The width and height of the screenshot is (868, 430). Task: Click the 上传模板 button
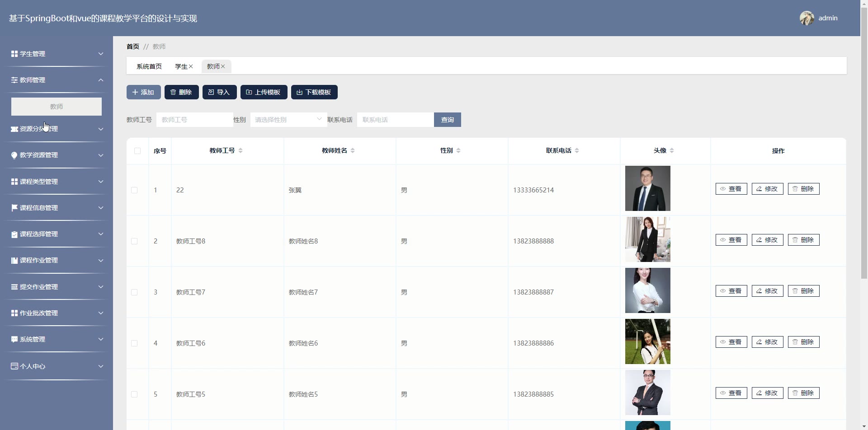[264, 92]
